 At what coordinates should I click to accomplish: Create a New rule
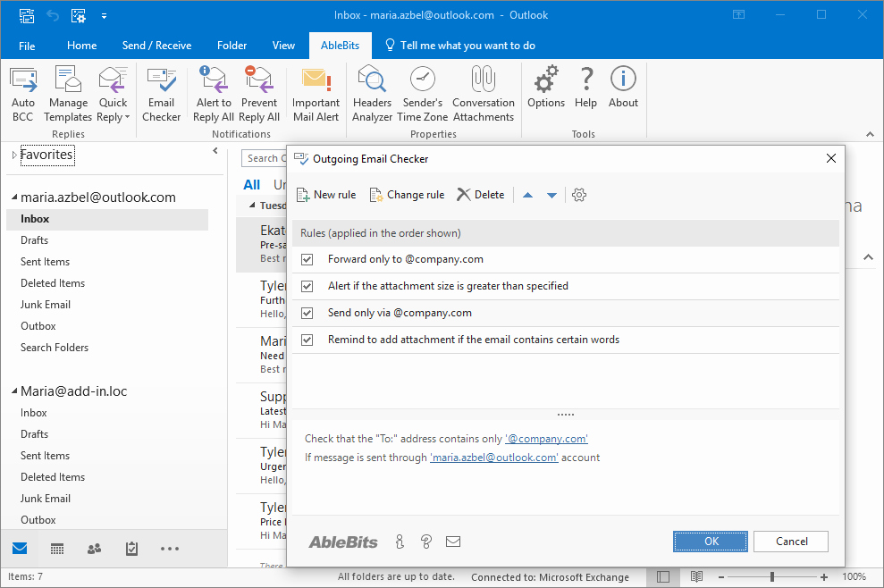coord(326,195)
